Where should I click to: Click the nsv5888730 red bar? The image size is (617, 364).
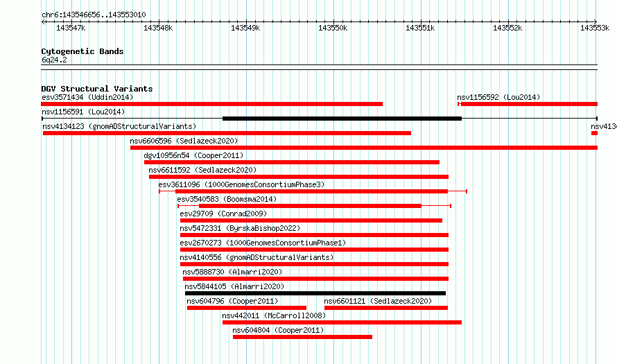[315, 279]
